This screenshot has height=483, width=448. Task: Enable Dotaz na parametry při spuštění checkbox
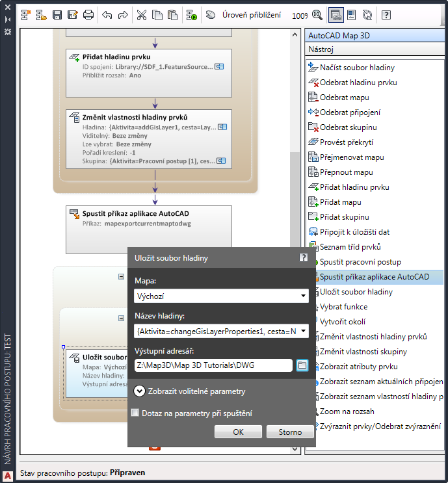tap(135, 412)
